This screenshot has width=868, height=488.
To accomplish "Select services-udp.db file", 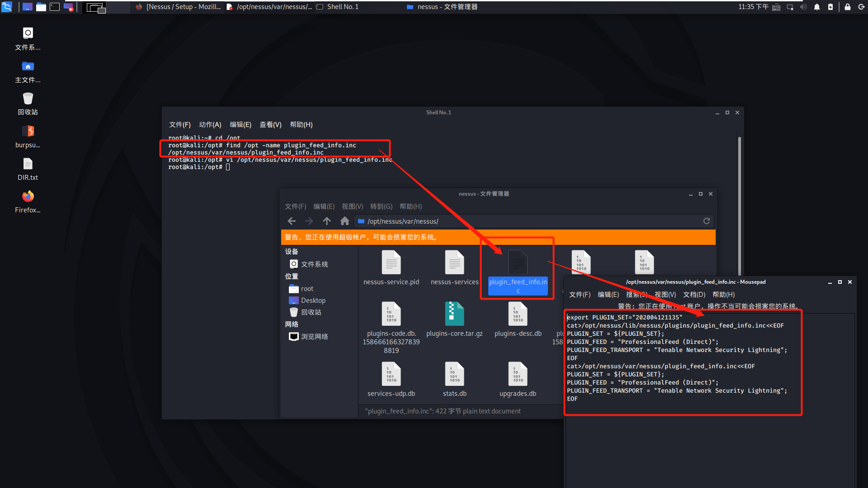I will coord(392,380).
